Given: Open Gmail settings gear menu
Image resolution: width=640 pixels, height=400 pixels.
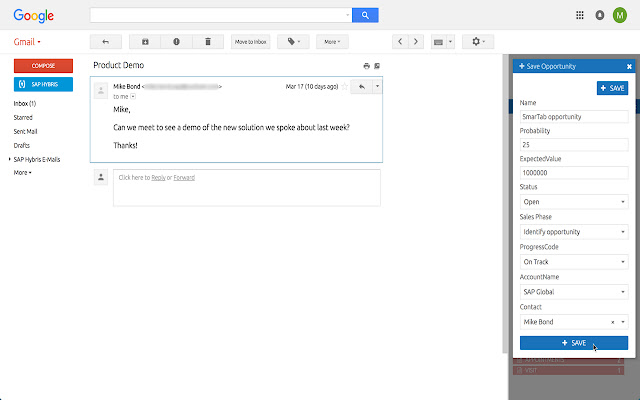Looking at the screenshot, I should click(x=478, y=42).
